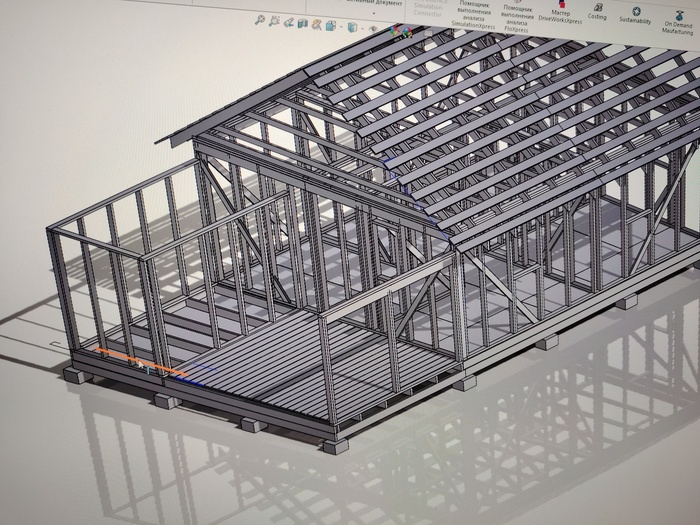The height and width of the screenshot is (525, 700).
Task: Launch the Costing tool
Action: (x=597, y=12)
